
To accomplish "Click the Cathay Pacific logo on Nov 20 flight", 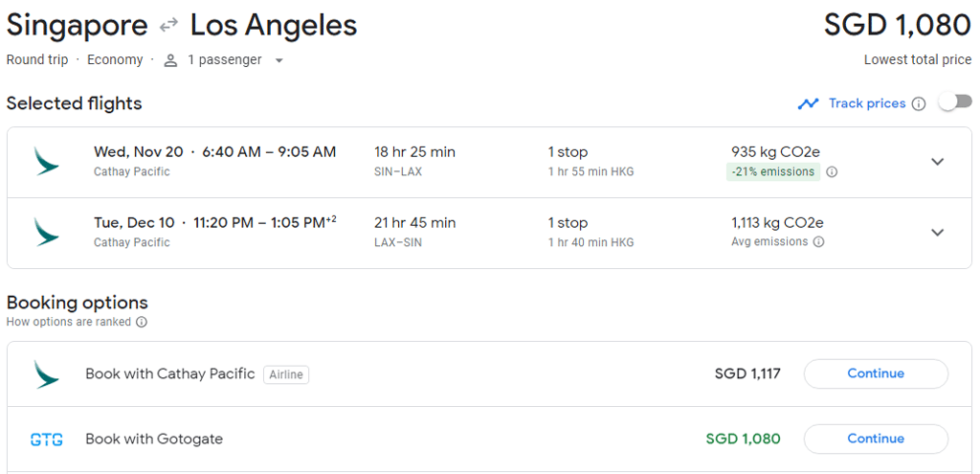I will 46,161.
